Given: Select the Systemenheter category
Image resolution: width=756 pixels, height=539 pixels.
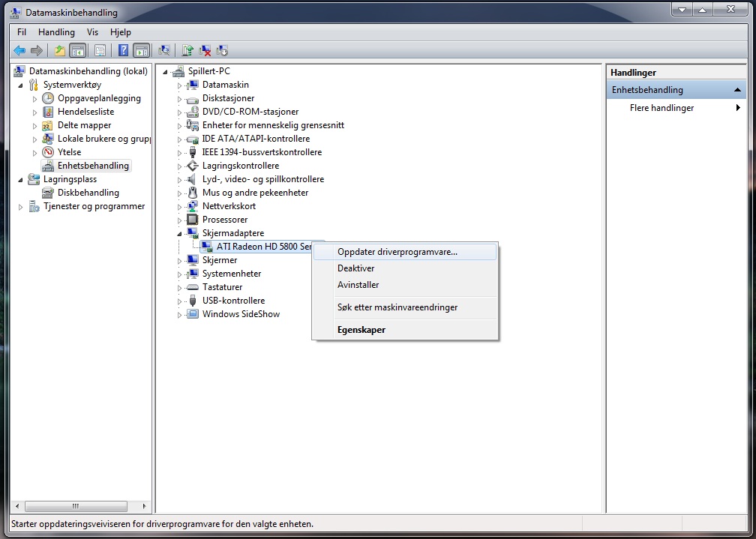Looking at the screenshot, I should point(232,274).
